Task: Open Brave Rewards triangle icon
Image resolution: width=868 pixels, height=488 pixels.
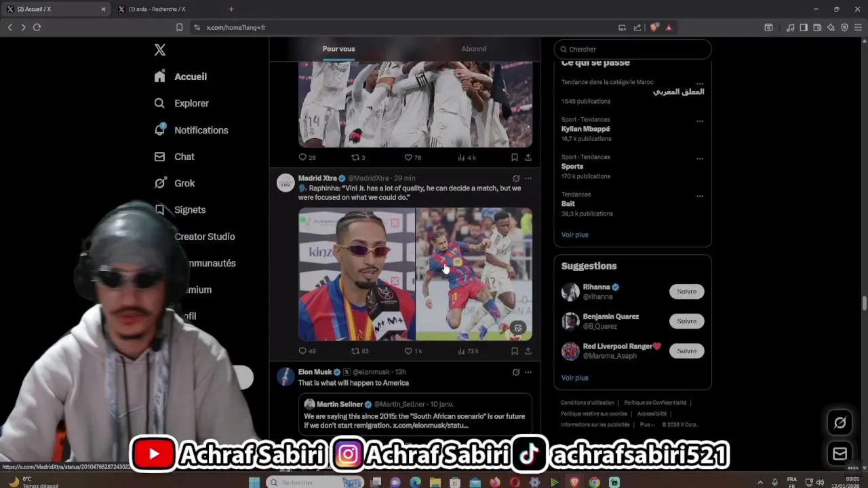Action: 669,27
